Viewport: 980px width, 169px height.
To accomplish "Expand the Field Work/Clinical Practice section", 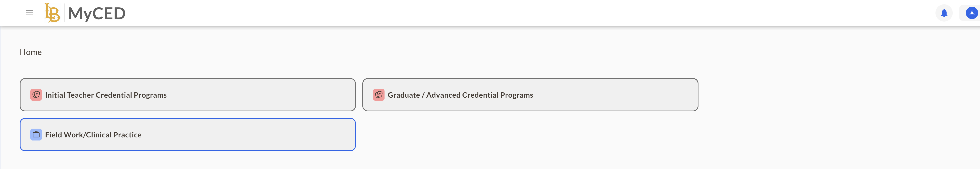I will click(x=188, y=134).
